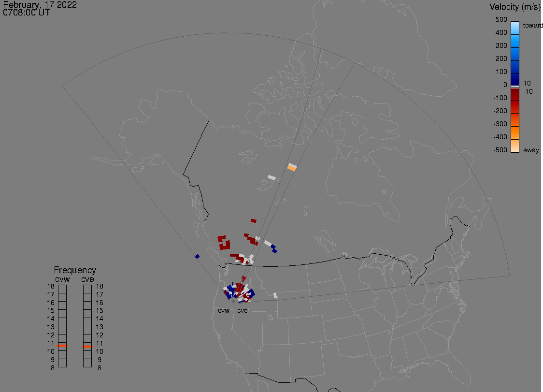This screenshot has width=543, height=392.
Task: Click the 'Frequency' panel heading
Action: [x=75, y=270]
